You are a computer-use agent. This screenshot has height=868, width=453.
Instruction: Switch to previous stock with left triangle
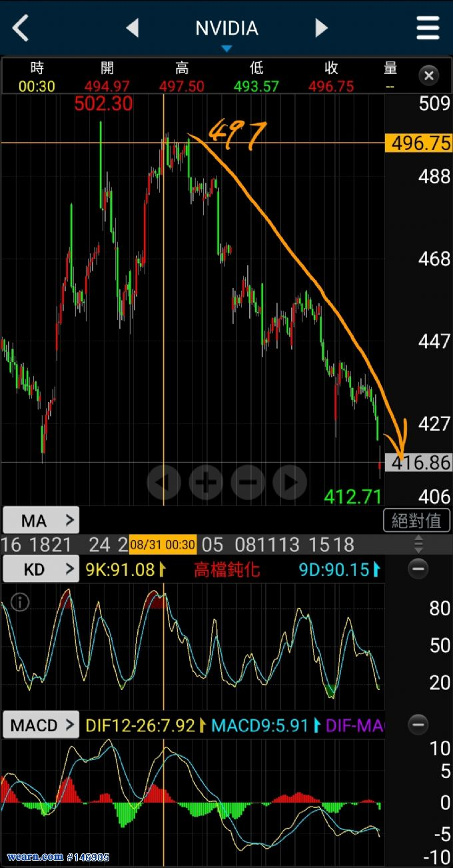133,28
